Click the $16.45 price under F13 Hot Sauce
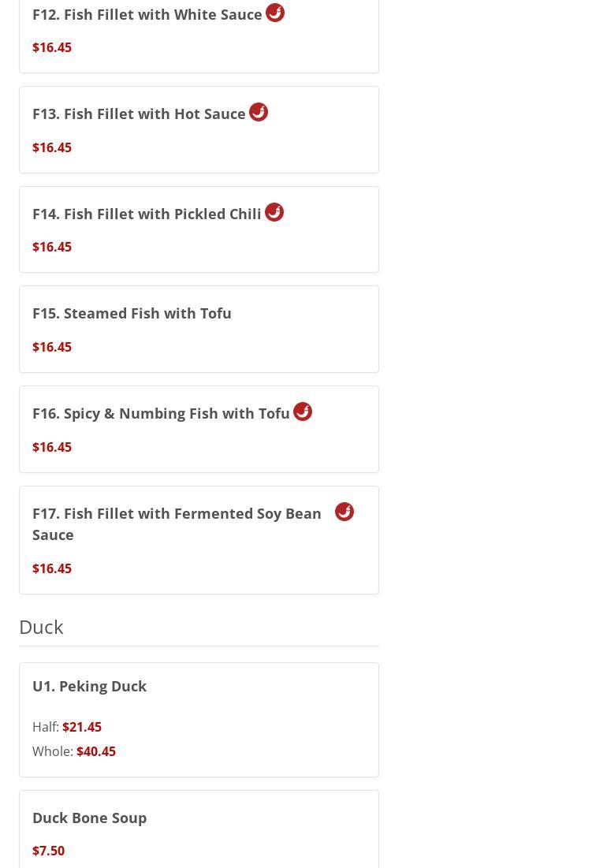 [x=52, y=147]
